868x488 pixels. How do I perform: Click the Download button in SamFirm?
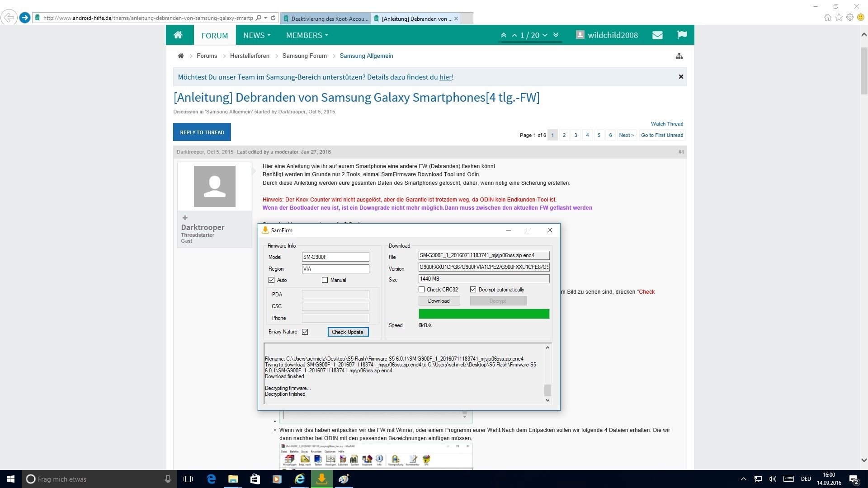pyautogui.click(x=439, y=301)
